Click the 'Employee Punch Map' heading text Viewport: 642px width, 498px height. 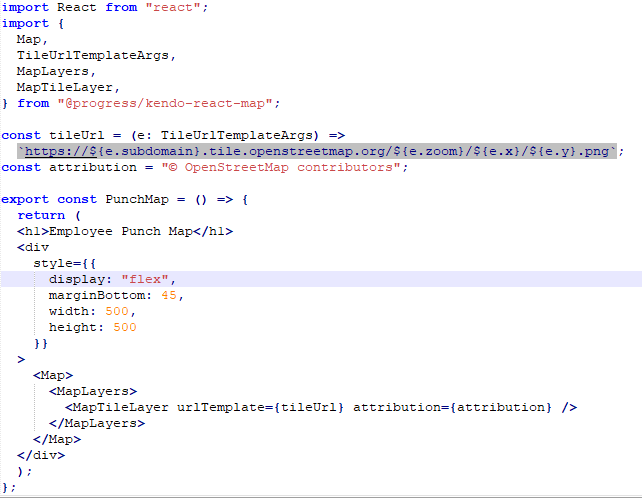point(121,231)
